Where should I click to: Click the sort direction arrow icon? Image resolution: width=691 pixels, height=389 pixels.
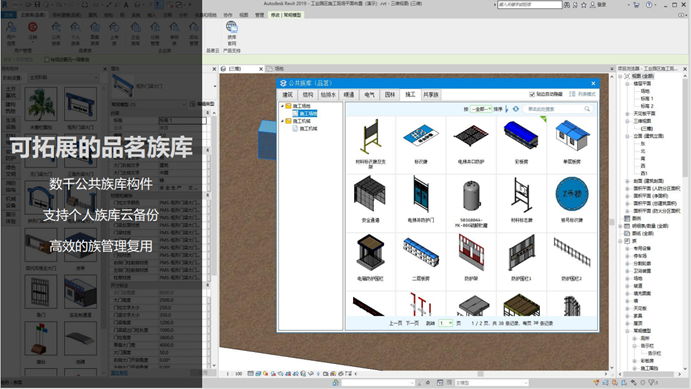pos(506,109)
